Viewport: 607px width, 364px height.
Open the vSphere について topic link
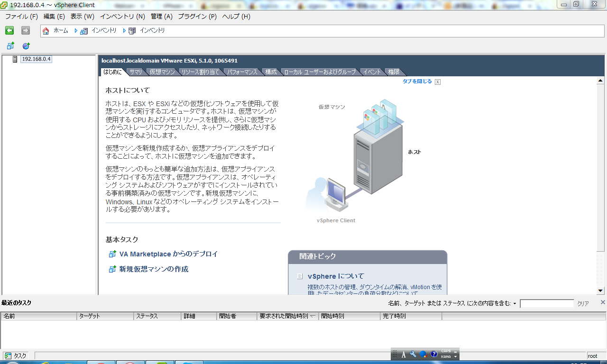336,276
